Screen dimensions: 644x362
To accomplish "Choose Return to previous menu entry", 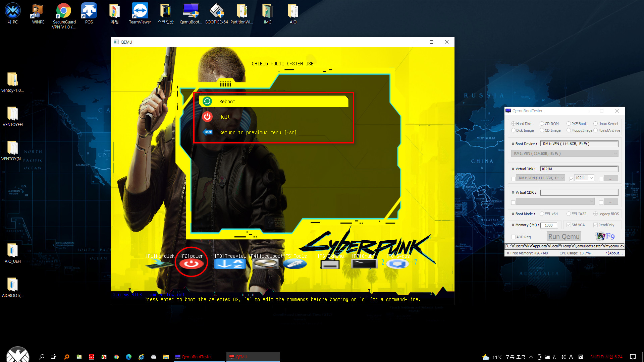I will (x=274, y=132).
